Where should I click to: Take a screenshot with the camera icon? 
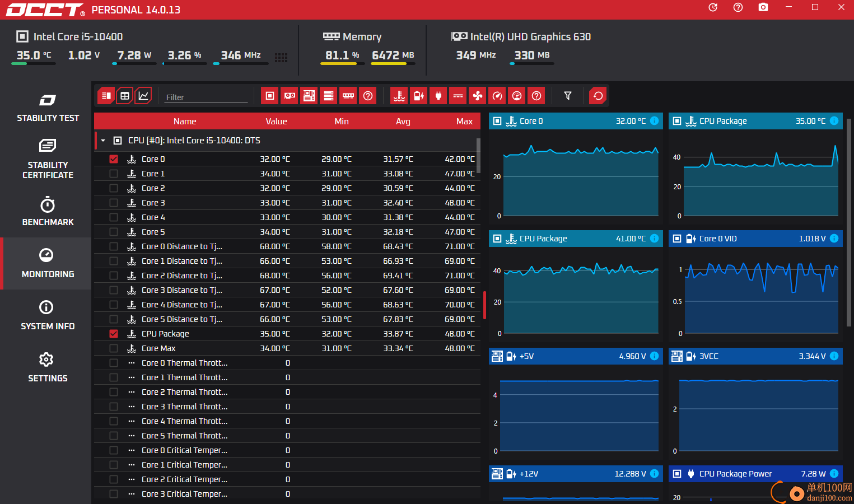tap(763, 7)
